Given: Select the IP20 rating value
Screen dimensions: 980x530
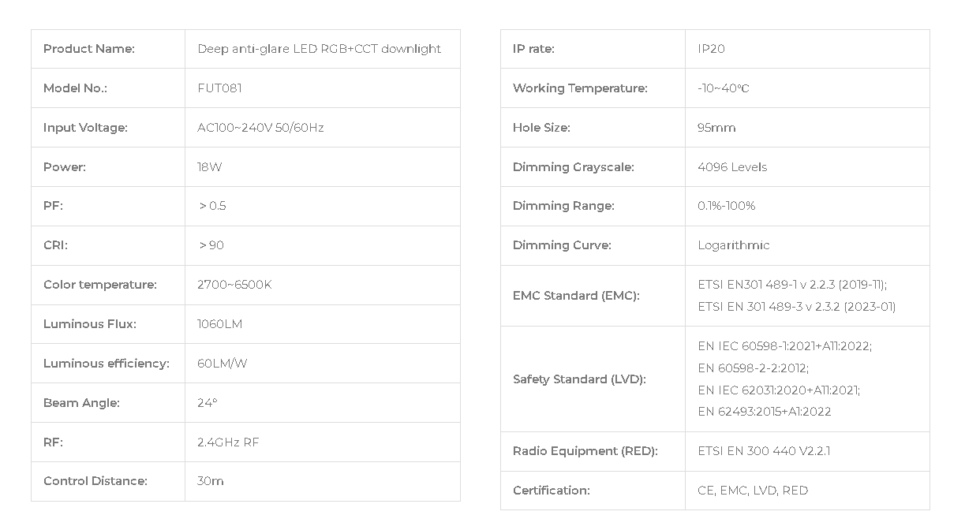Looking at the screenshot, I should [711, 49].
